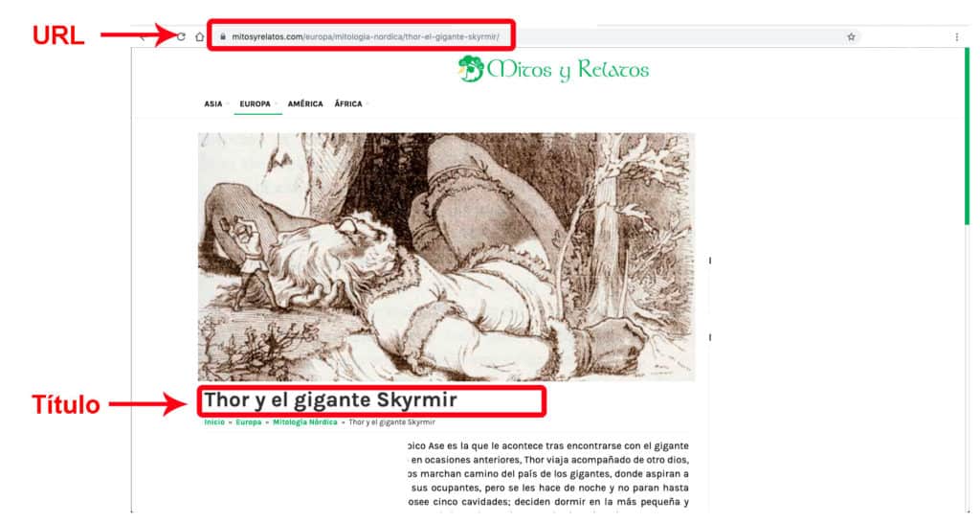Go to the browser home icon
This screenshot has height=523, width=980.
199,37
